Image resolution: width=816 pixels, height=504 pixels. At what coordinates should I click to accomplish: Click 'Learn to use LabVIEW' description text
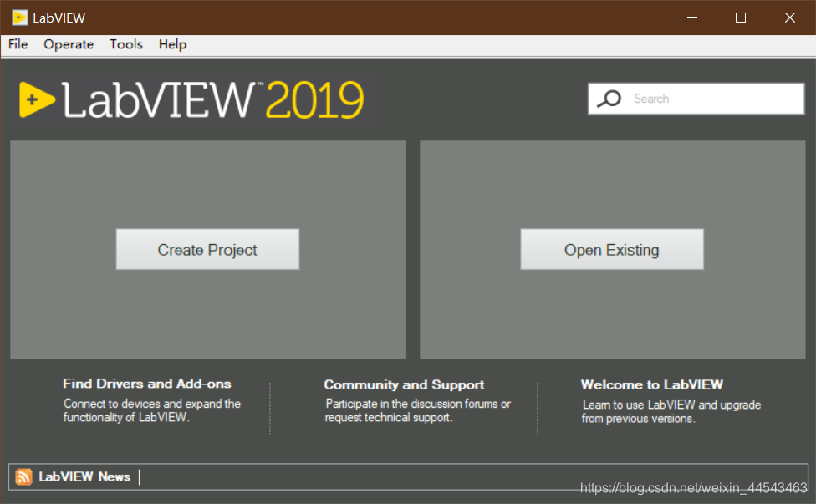pyautogui.click(x=671, y=411)
